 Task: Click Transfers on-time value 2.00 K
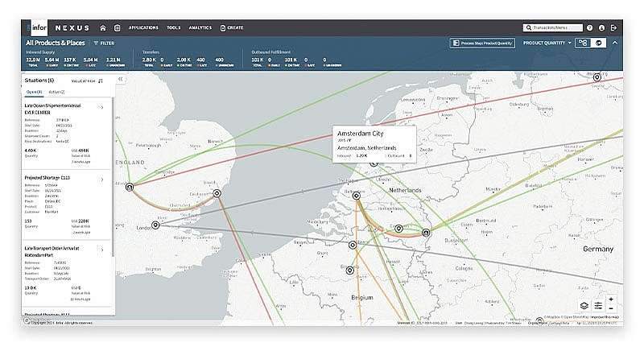click(x=184, y=60)
